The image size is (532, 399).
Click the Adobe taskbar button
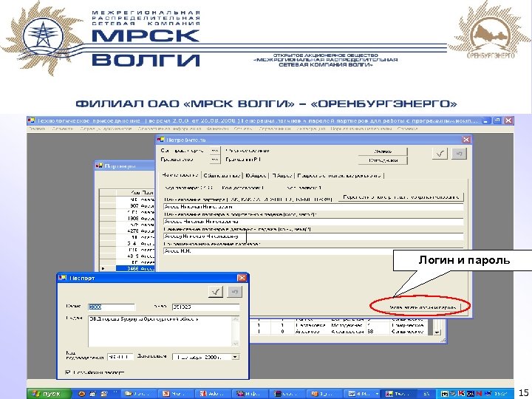(x=214, y=394)
